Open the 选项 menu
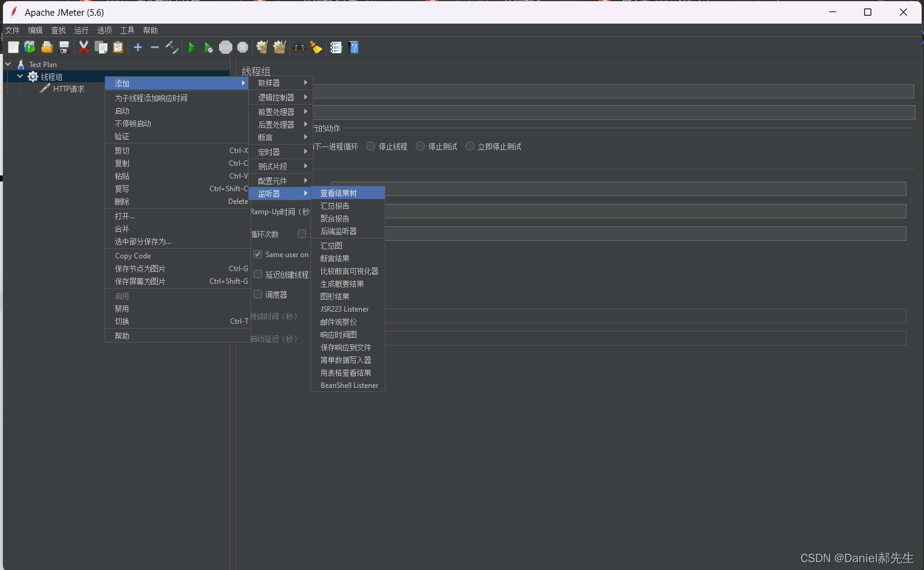The width and height of the screenshot is (924, 570). click(x=104, y=30)
